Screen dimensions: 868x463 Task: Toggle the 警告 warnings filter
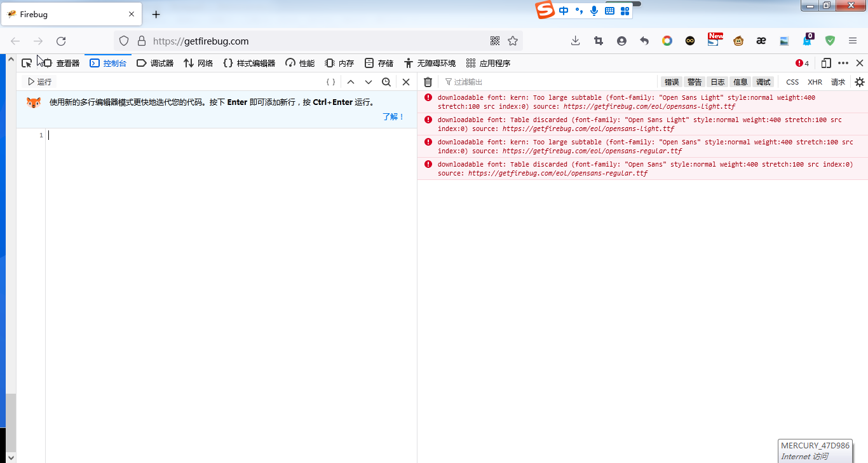pos(695,82)
